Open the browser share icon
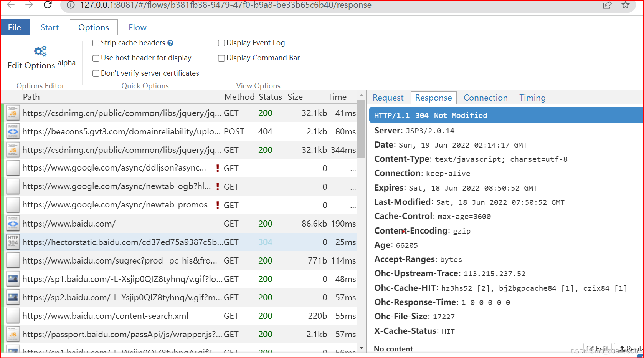This screenshot has width=644, height=358. coord(607,5)
